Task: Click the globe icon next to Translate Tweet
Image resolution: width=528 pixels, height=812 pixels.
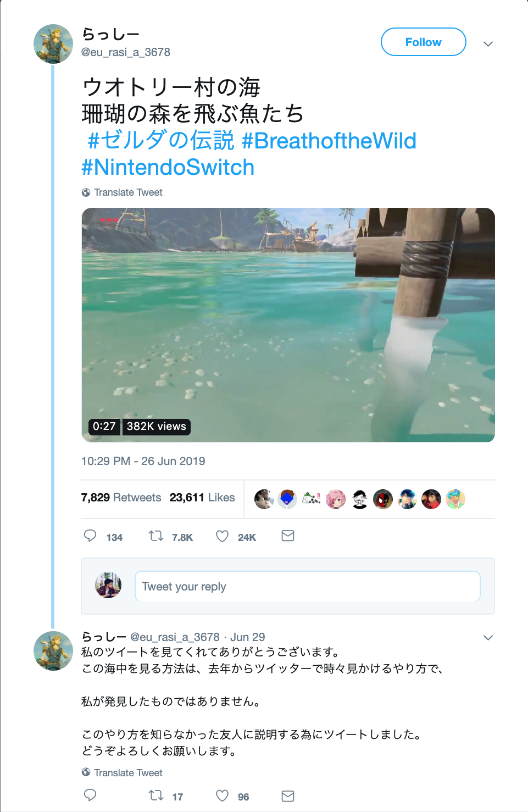Action: tap(86, 192)
